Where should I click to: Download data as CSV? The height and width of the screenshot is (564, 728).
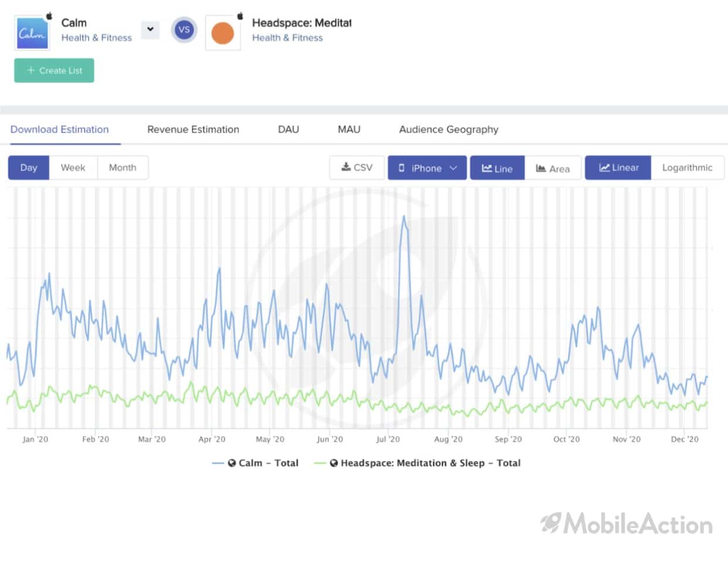click(357, 168)
